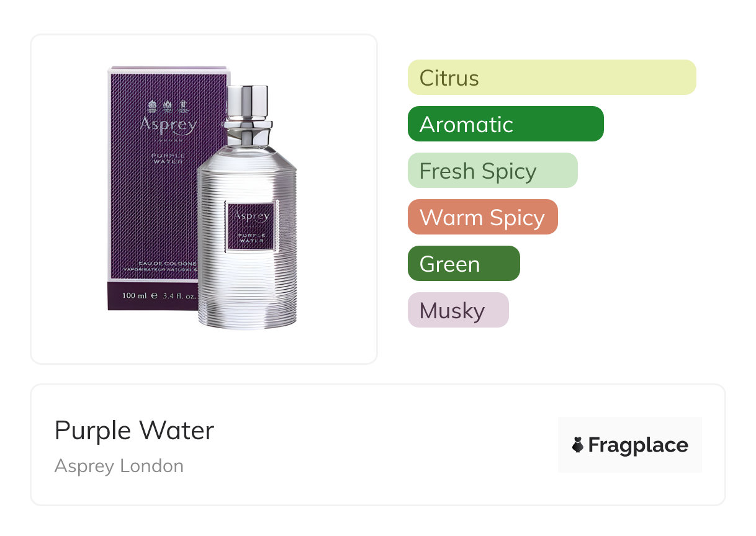Click the Asprey name on the bottle label

pos(251,215)
